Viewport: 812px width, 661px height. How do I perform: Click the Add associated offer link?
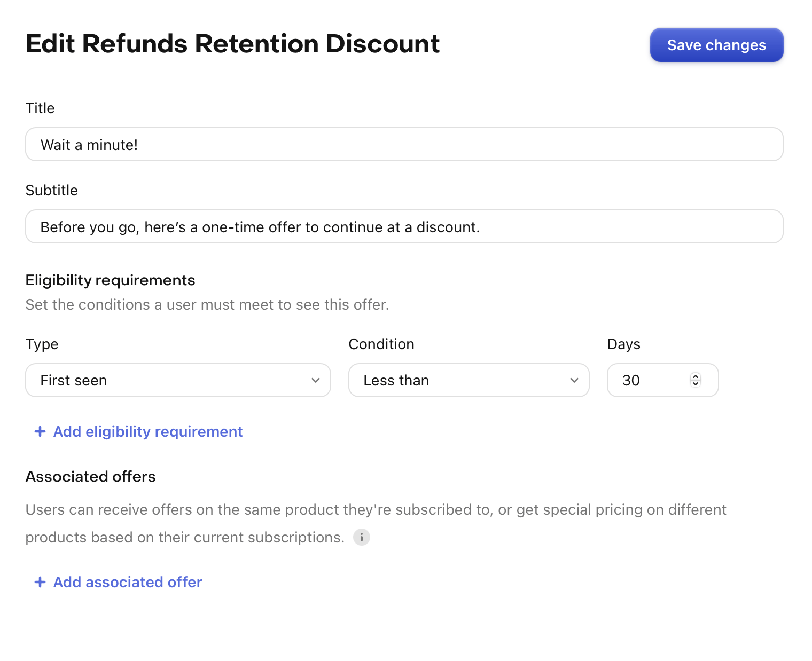pos(127,582)
